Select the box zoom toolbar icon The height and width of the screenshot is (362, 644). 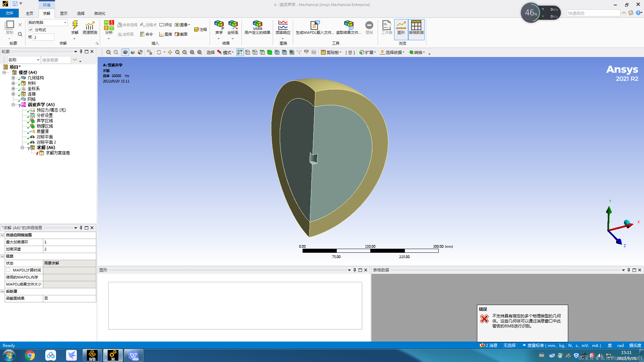click(185, 52)
